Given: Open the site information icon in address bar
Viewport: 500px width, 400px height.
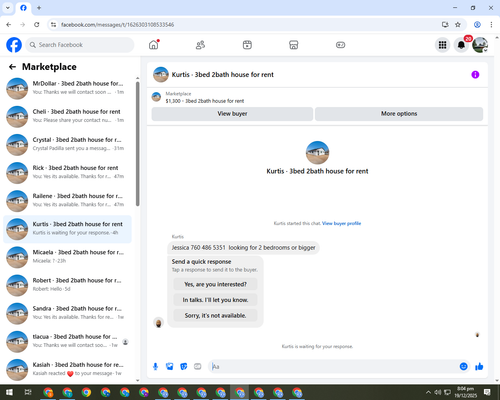Looking at the screenshot, I should 53,25.
